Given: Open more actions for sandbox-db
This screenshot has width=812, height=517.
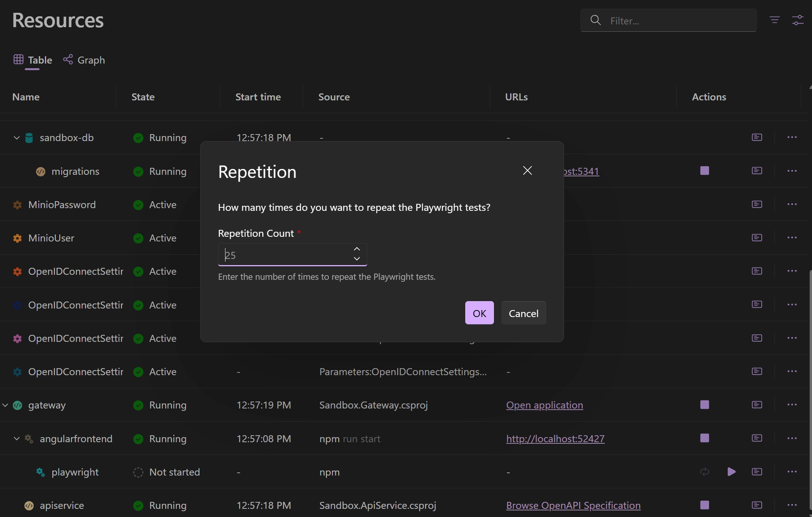Looking at the screenshot, I should [x=792, y=137].
